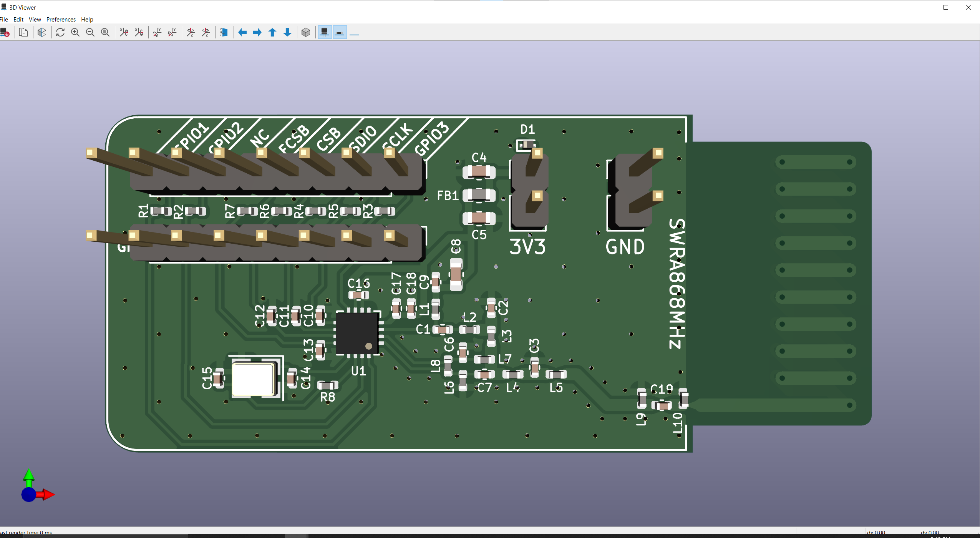980x538 pixels.
Task: Rotate the board clockwise on Z axis
Action: click(190, 32)
